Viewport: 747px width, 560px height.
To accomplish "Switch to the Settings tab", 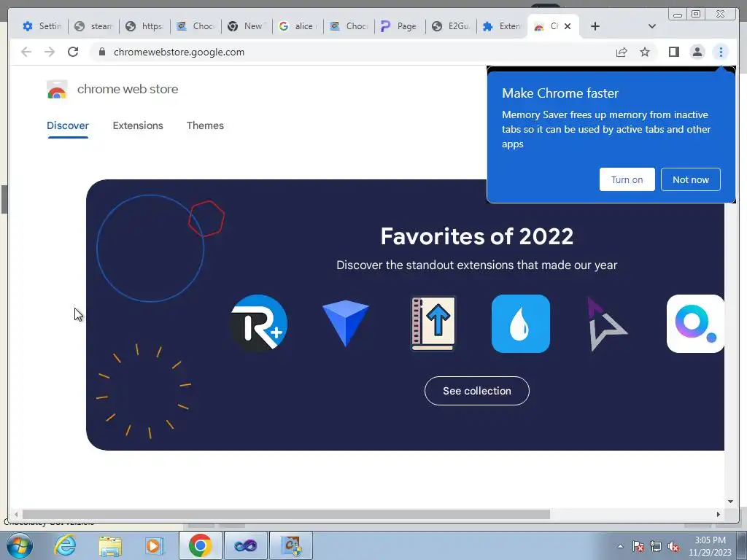I will pyautogui.click(x=42, y=26).
